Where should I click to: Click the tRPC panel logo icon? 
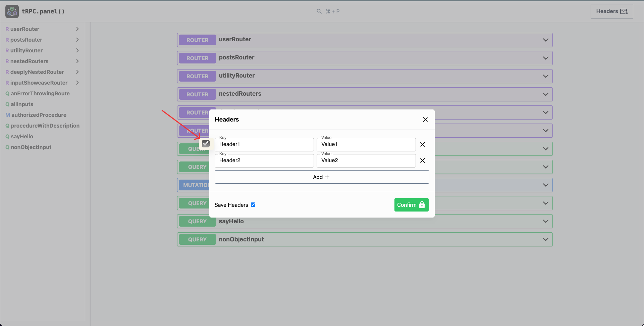[12, 11]
